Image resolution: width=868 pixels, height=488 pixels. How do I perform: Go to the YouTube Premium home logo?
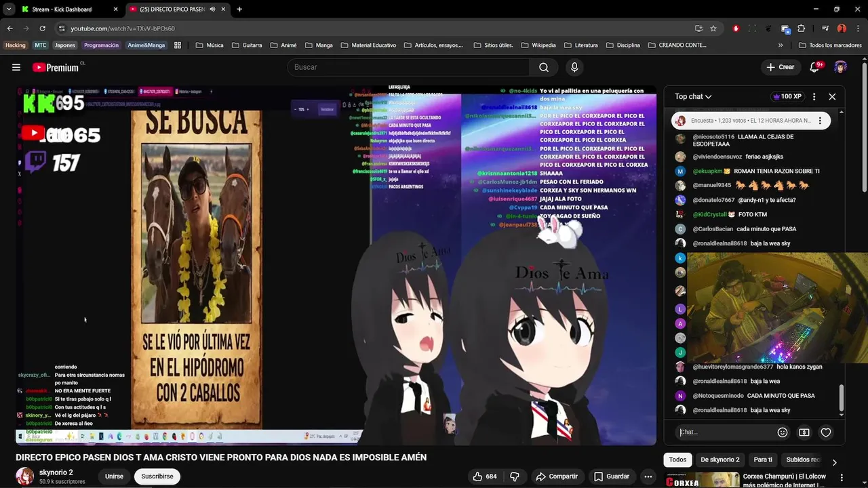pos(56,67)
